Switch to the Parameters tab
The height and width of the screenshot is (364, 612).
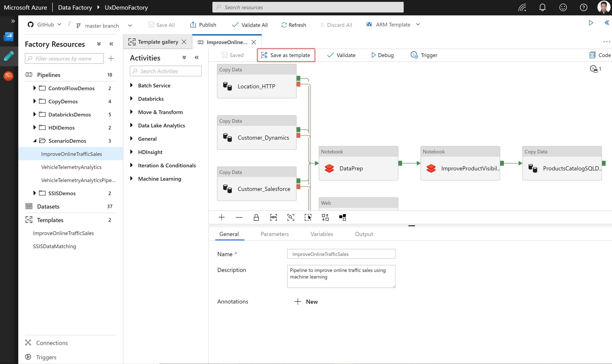274,234
